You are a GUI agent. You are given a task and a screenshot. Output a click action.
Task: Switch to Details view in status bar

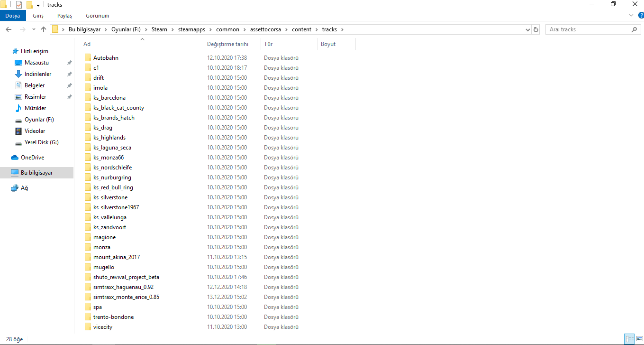pos(629,339)
